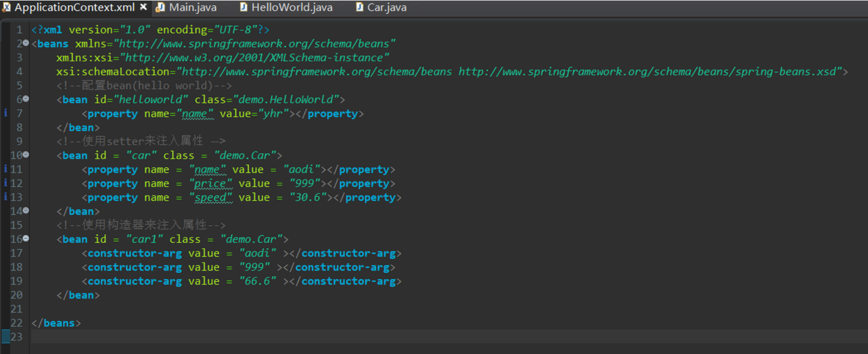Click the info marker on line 7
Viewport: 868px width, 354px height.
[5, 113]
